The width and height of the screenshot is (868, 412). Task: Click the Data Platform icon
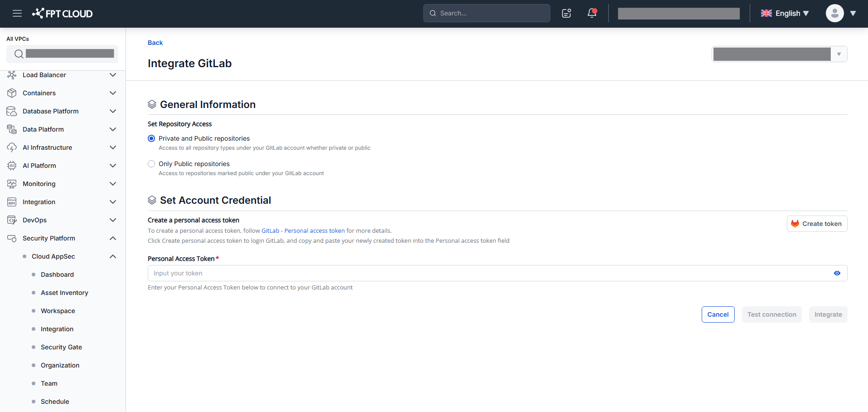click(12, 129)
